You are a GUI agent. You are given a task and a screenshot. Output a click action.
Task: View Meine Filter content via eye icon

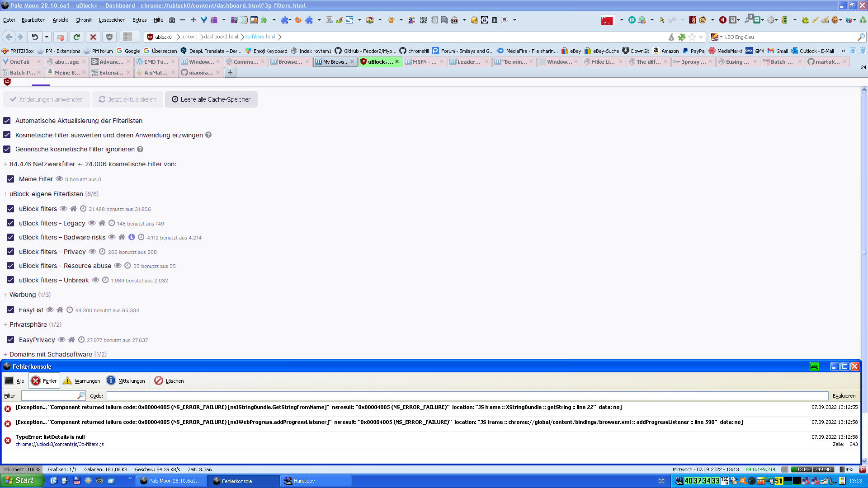coord(59,179)
